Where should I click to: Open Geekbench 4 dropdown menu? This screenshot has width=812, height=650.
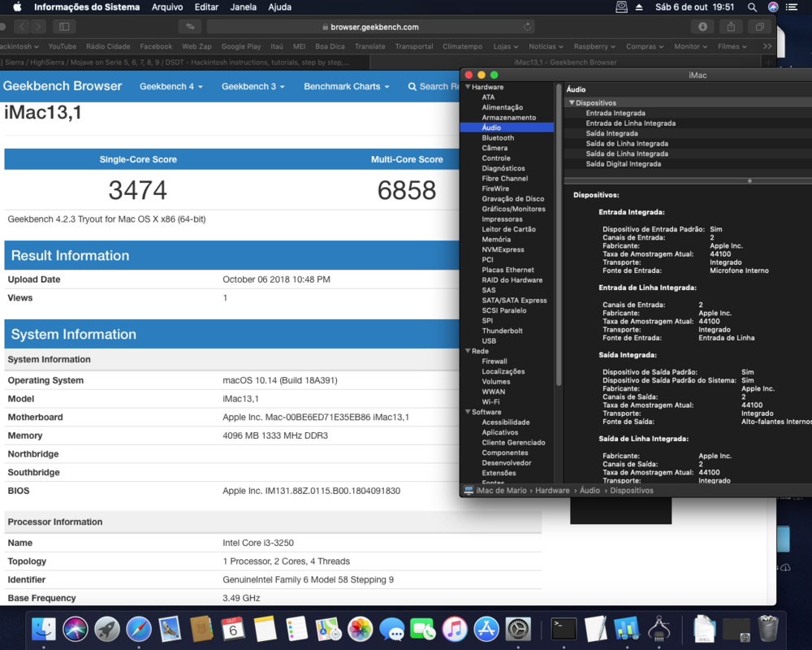pos(171,86)
